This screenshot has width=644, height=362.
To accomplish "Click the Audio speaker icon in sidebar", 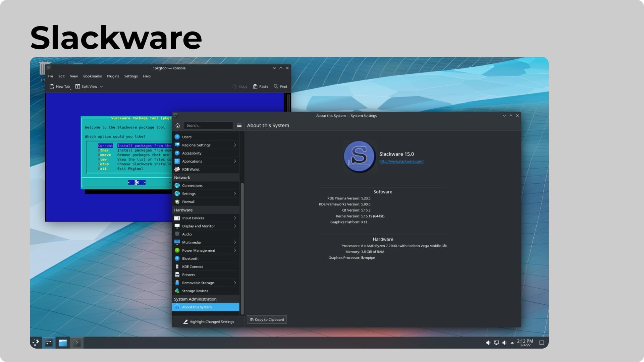I will (x=177, y=234).
